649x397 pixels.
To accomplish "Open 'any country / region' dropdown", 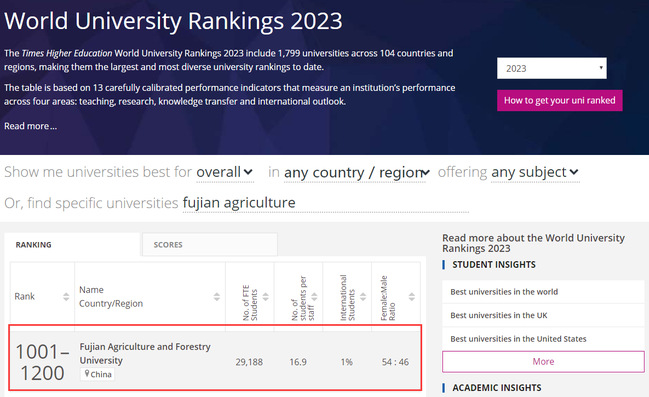I will click(x=357, y=173).
